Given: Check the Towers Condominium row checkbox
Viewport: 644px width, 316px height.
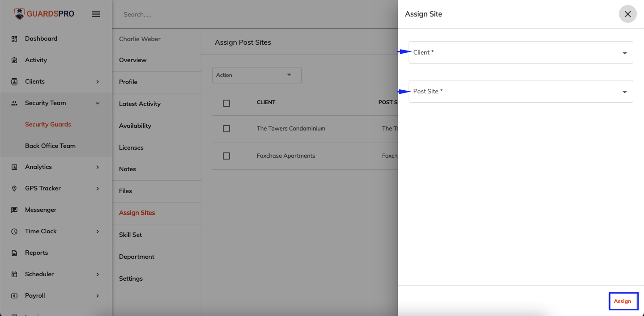Looking at the screenshot, I should [x=226, y=129].
